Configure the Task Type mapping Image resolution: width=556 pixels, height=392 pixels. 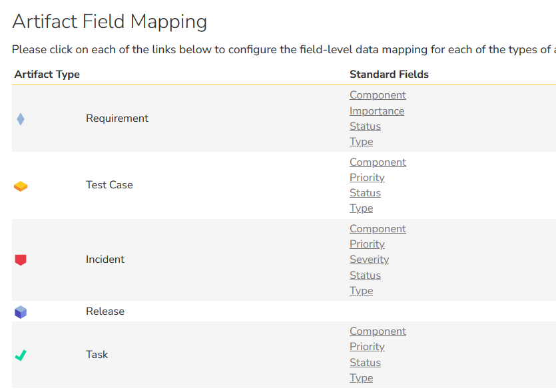tap(361, 378)
